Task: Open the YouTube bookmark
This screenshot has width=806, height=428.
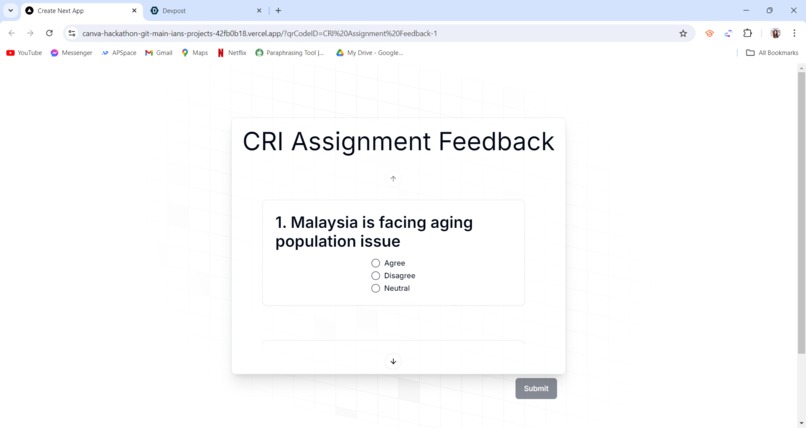Action: tap(24, 53)
